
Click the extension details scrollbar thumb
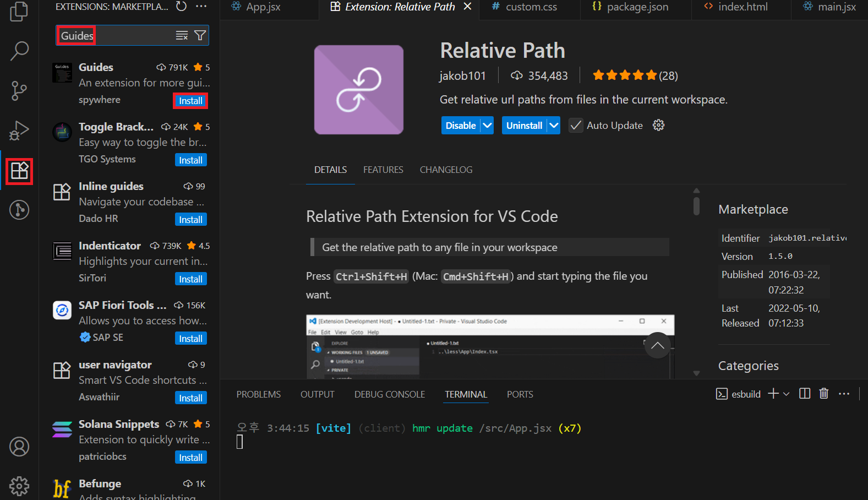click(x=696, y=205)
